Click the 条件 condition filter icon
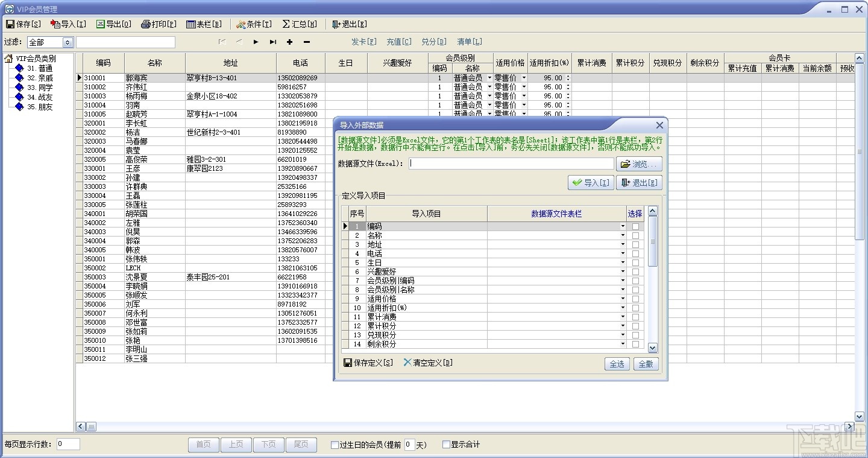Image resolution: width=868 pixels, height=458 pixels. [x=241, y=24]
